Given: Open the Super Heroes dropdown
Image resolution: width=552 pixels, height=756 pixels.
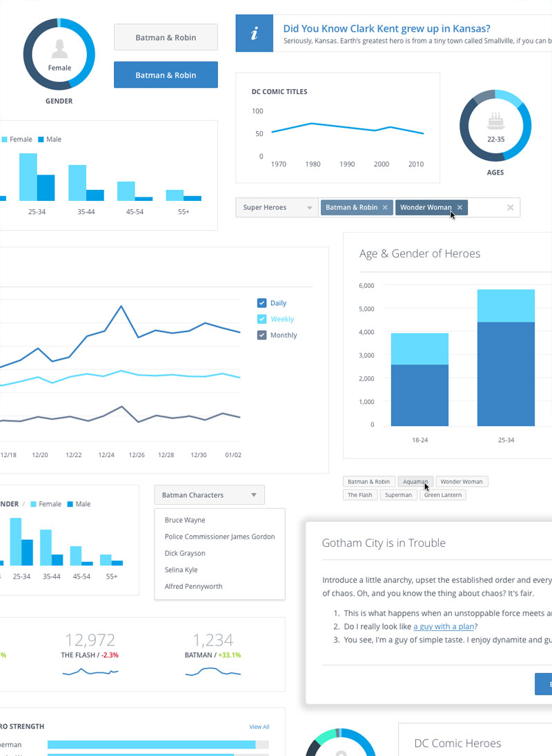Looking at the screenshot, I should coord(277,208).
